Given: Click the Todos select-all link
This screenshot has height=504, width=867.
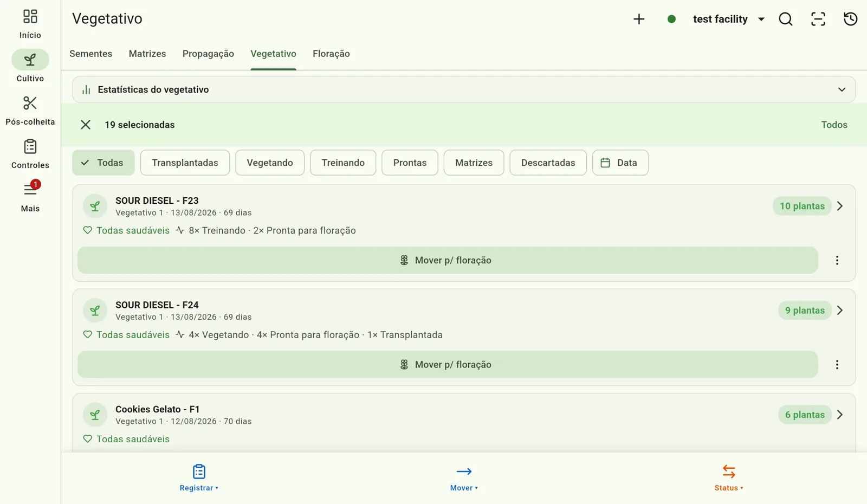Looking at the screenshot, I should click(x=834, y=125).
